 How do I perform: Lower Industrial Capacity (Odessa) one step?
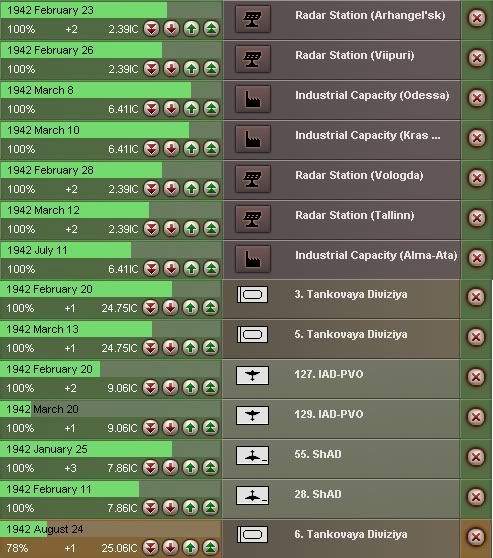(171, 108)
